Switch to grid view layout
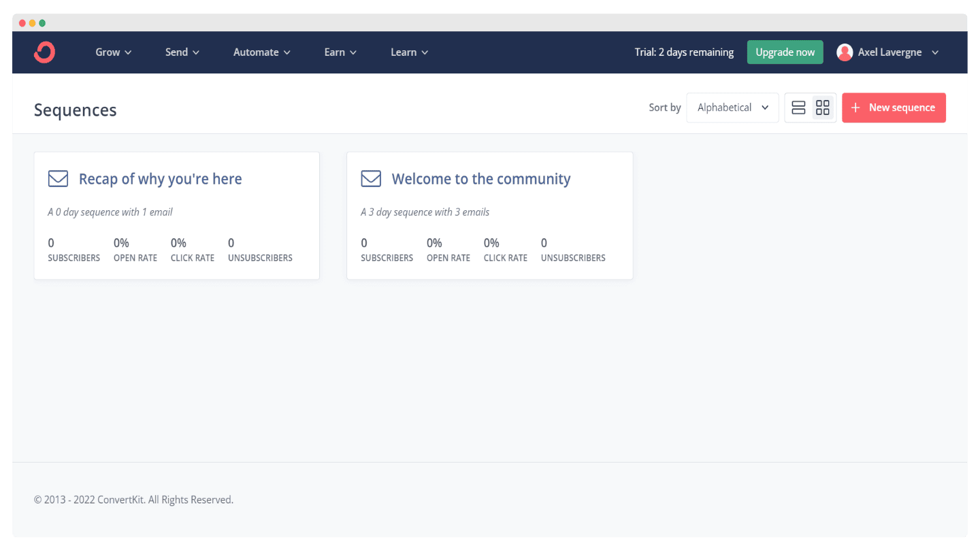The height and width of the screenshot is (551, 980). point(823,107)
